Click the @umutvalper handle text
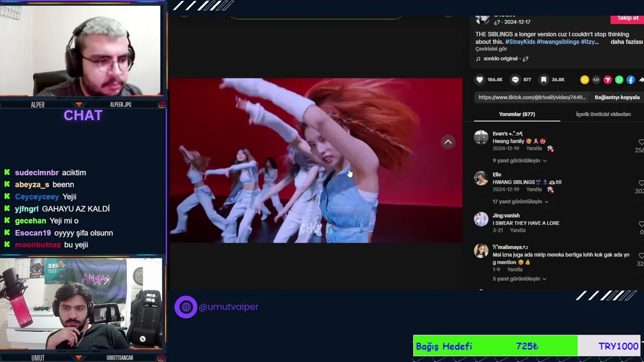This screenshot has width=644, height=362. 228,307
